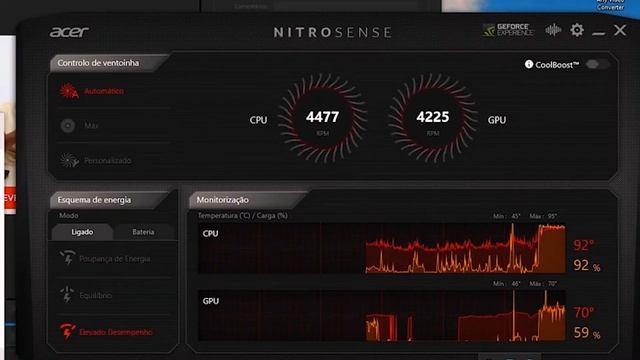Screen dimensions: 640x360
Task: Click the Personalizado fan icon
Action: [69, 160]
